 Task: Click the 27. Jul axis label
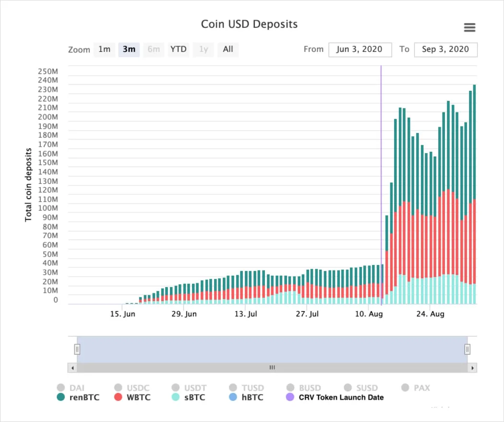[x=307, y=314]
